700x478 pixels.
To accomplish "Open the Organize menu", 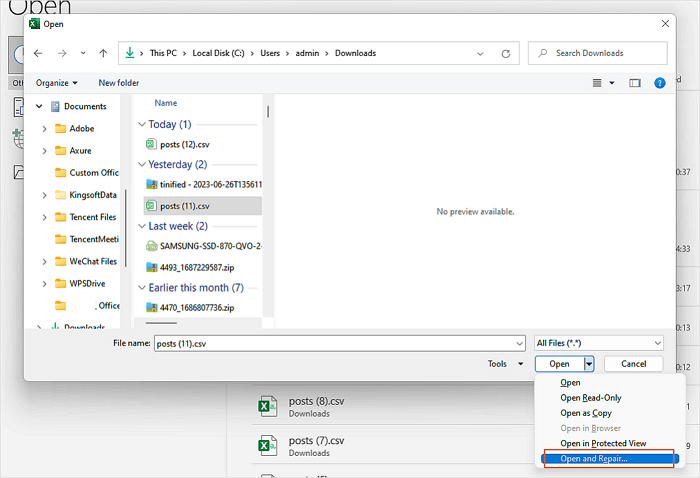I will tap(57, 83).
